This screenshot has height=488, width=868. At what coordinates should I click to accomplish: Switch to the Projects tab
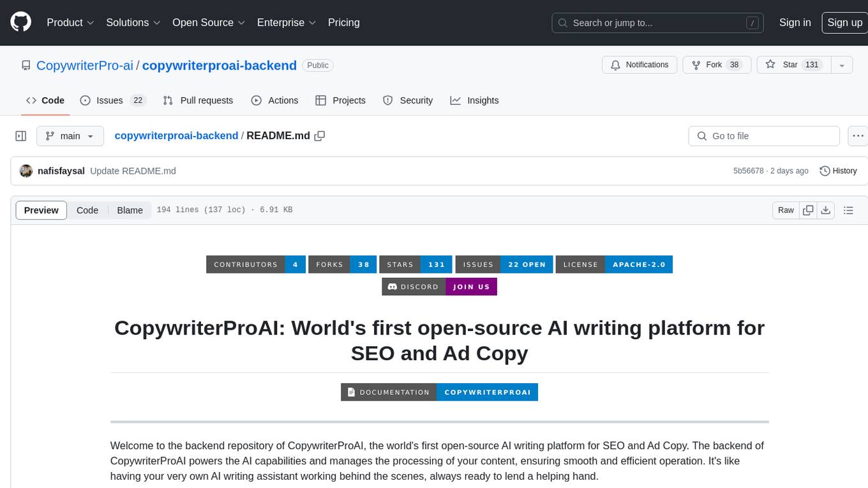(x=340, y=100)
